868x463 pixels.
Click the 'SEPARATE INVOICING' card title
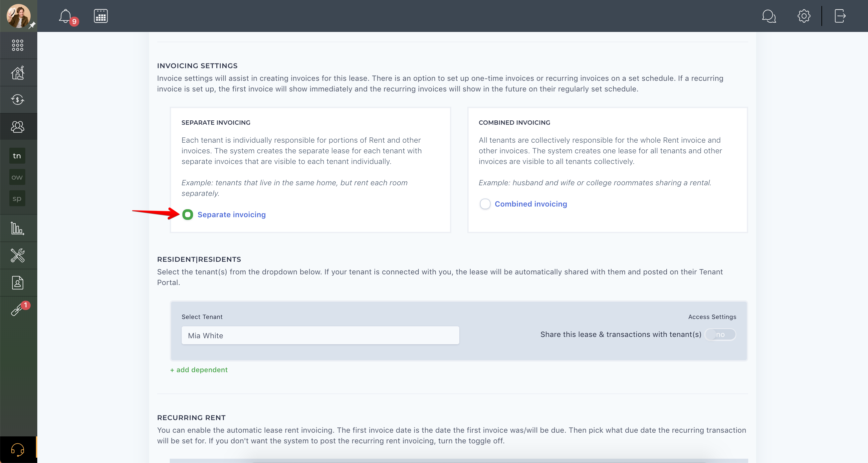click(216, 123)
